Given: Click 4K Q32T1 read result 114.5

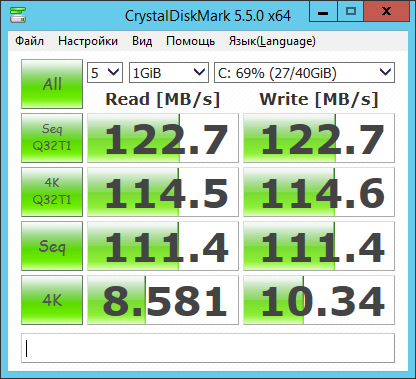Looking at the screenshot, I should (x=163, y=192).
